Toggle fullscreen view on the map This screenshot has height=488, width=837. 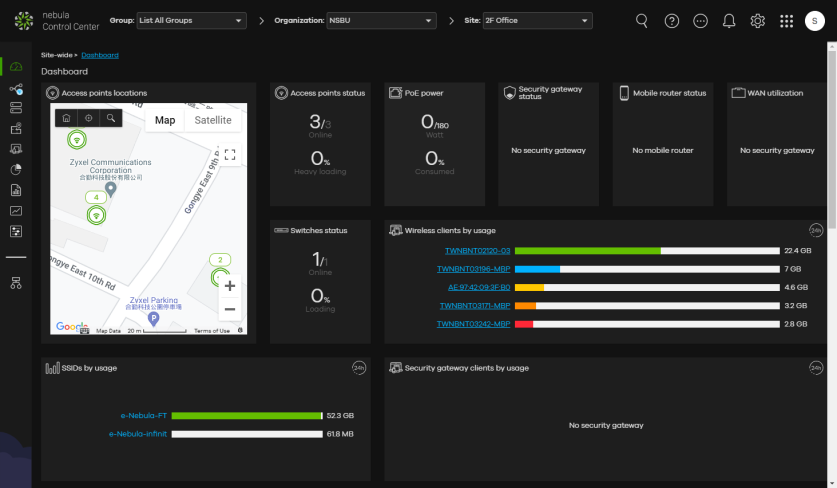click(x=230, y=154)
